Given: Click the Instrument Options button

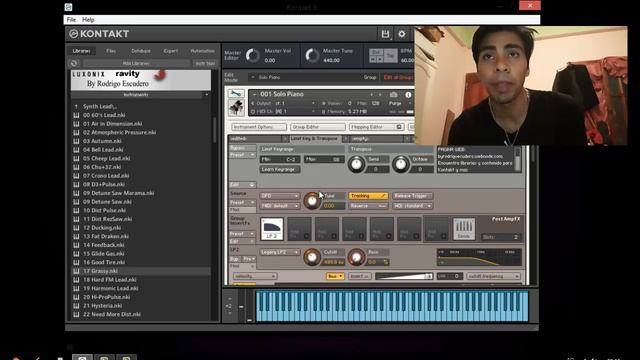Looking at the screenshot, I should coord(258,127).
